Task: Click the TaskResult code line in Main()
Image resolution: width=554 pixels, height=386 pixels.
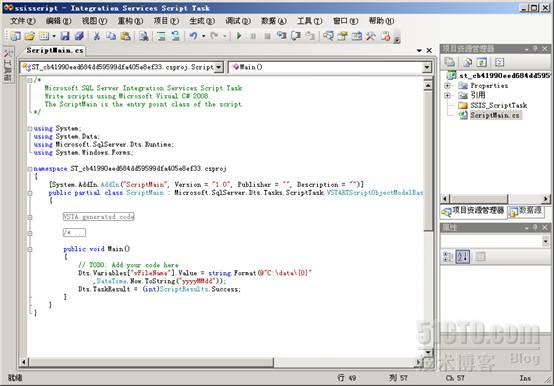Action: point(159,289)
